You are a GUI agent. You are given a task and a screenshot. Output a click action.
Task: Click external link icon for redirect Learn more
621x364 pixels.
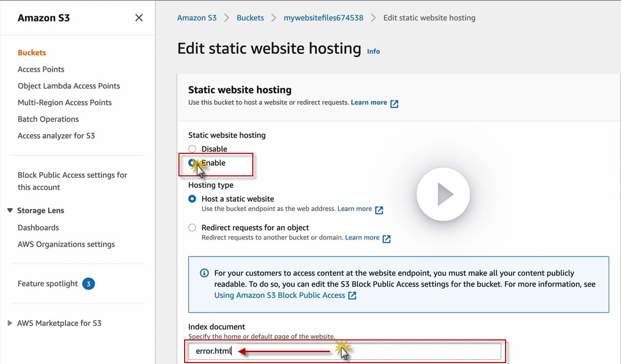click(387, 238)
